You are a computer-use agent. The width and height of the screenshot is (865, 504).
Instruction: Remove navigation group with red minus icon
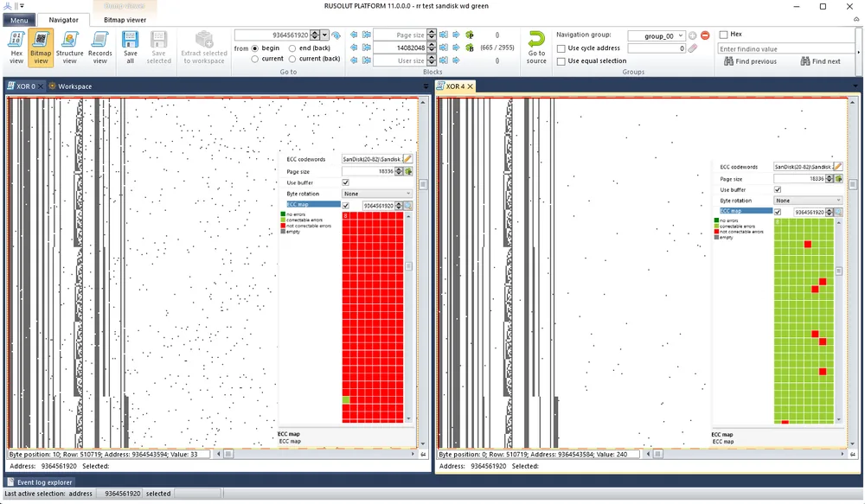pos(705,35)
